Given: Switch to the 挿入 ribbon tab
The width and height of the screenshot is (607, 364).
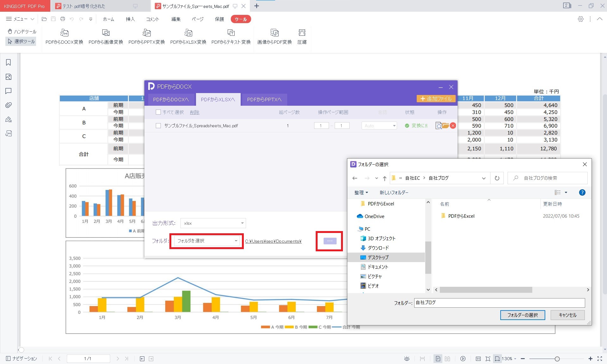Looking at the screenshot, I should click(x=130, y=19).
